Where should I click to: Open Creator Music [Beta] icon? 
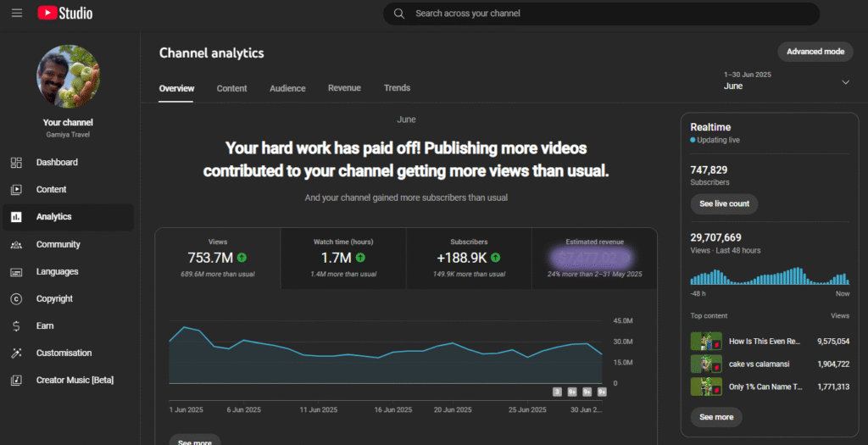click(x=16, y=381)
